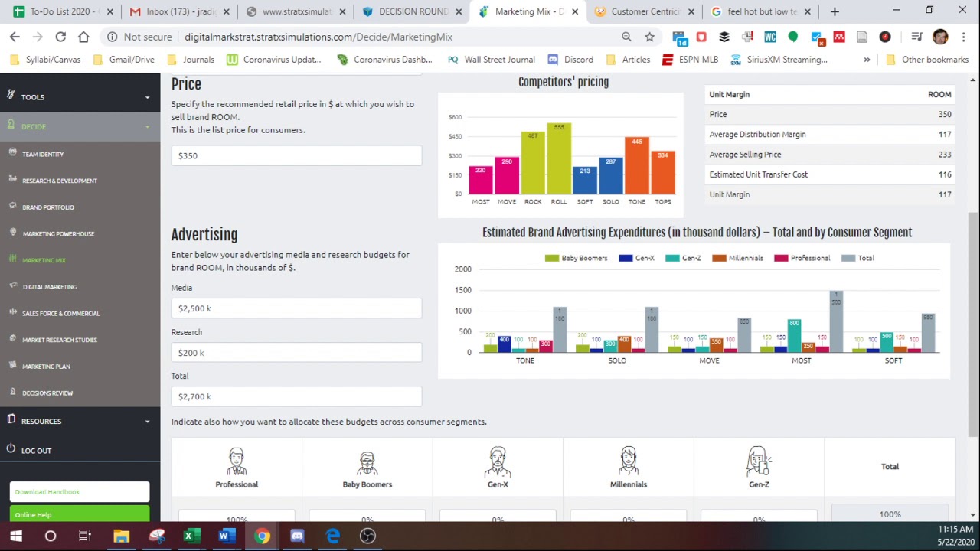980x551 pixels.
Task: Open Decisions Review page
Action: tap(47, 393)
